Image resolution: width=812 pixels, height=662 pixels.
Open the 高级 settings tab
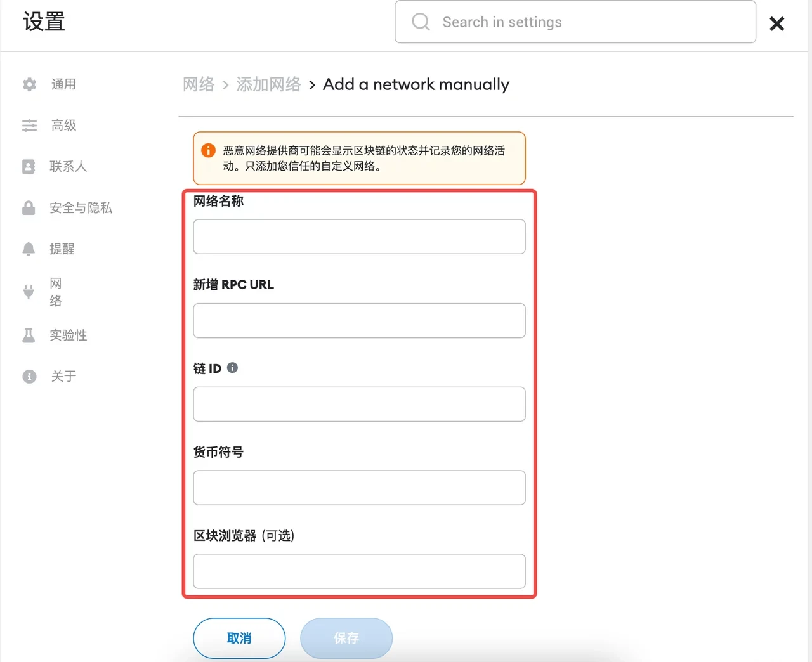point(63,126)
